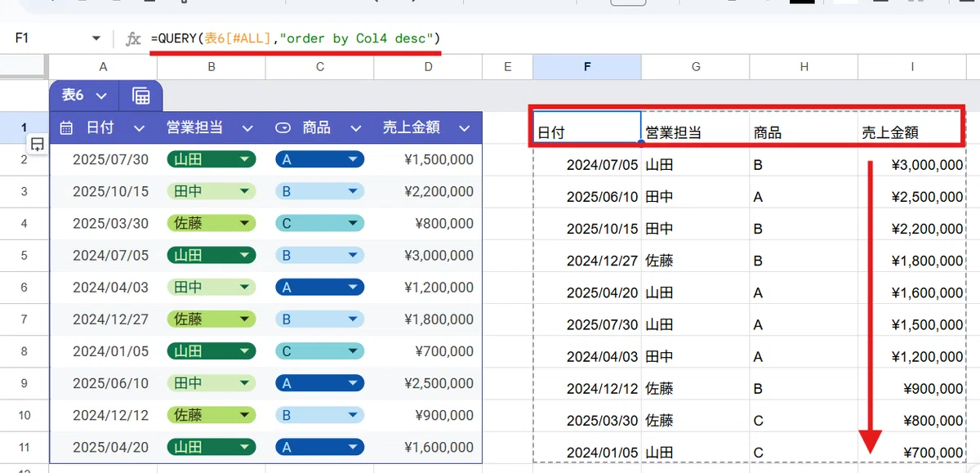Select cell I1 containing 売上金額

coord(912,127)
